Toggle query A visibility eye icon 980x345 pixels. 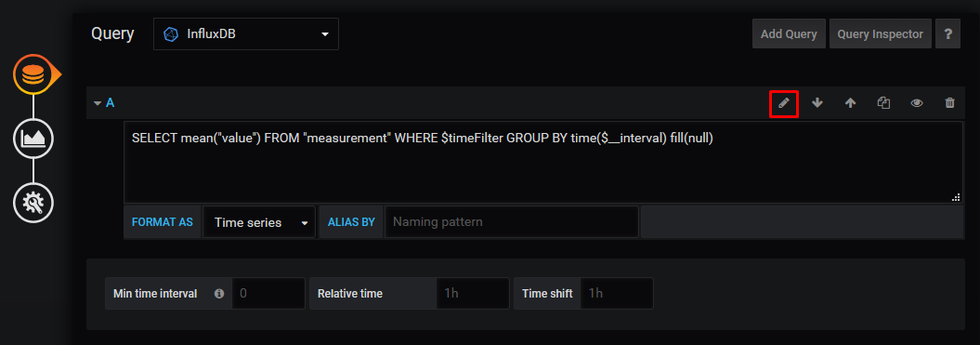[x=916, y=102]
